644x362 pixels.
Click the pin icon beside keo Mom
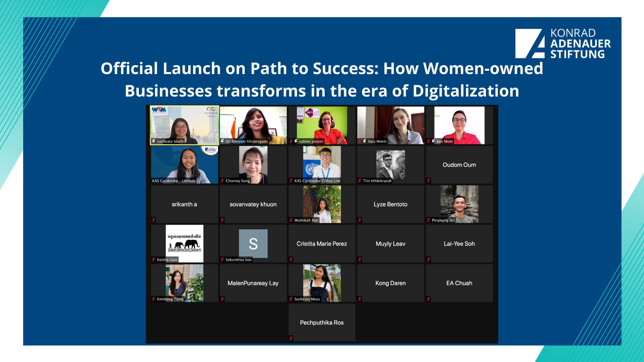coord(433,141)
